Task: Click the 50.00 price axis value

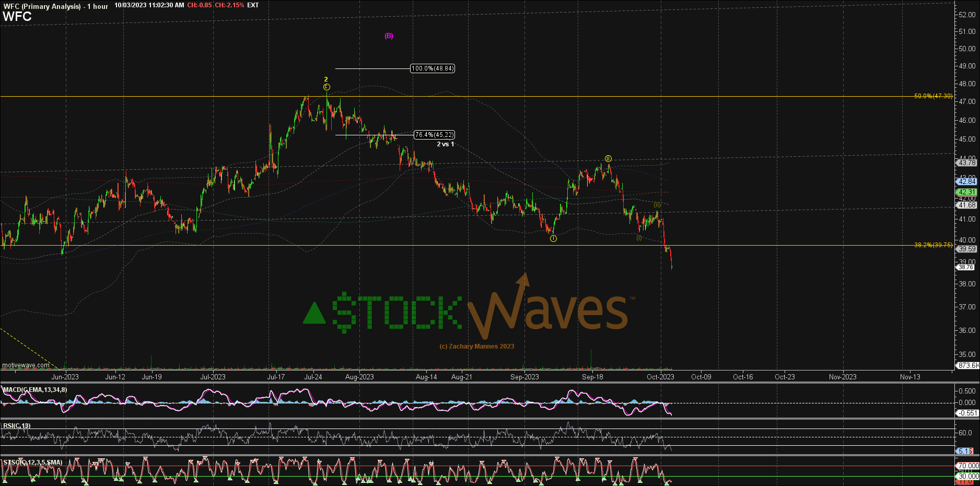Action: pos(967,49)
